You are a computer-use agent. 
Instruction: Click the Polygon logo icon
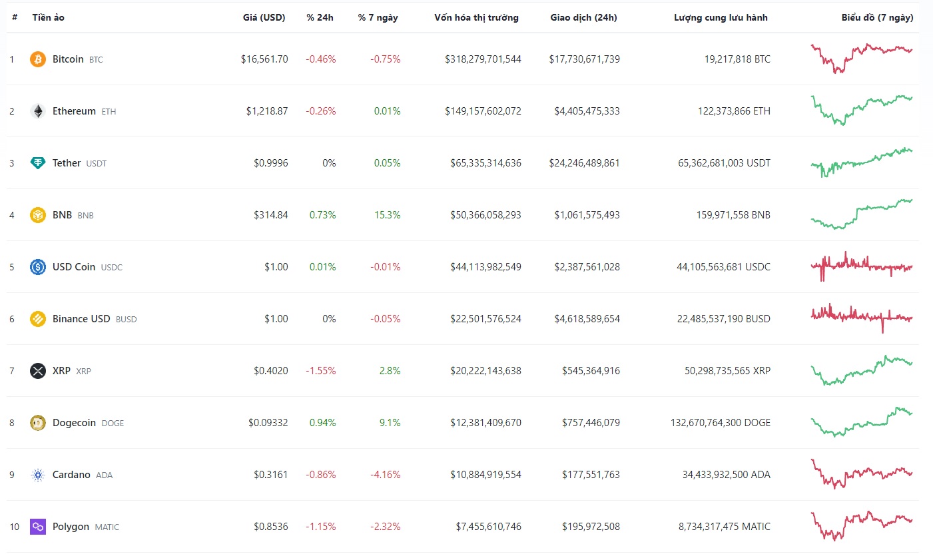pos(38,527)
